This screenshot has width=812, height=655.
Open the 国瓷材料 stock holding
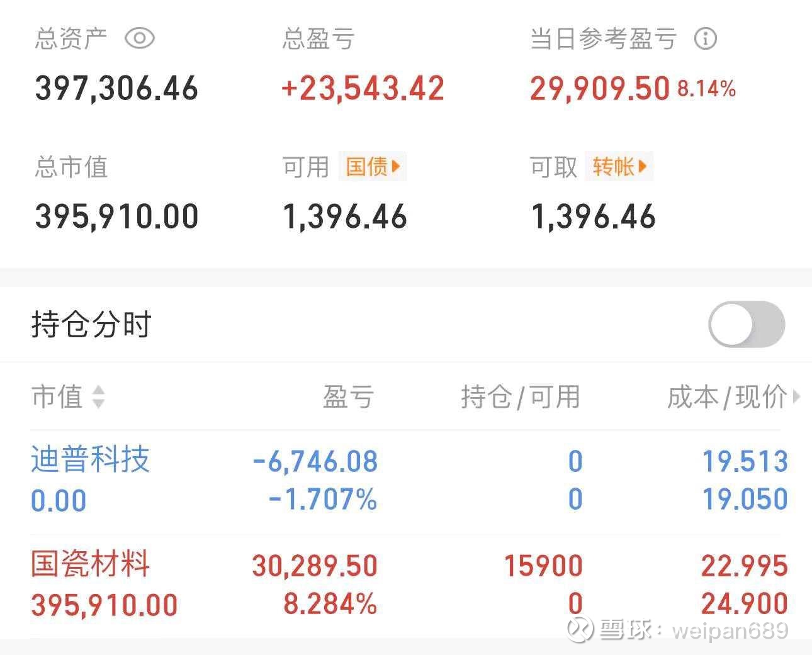click(x=90, y=564)
